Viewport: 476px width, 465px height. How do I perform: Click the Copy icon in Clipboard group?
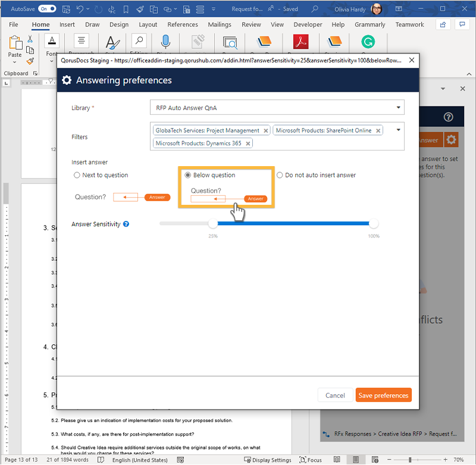click(30, 50)
